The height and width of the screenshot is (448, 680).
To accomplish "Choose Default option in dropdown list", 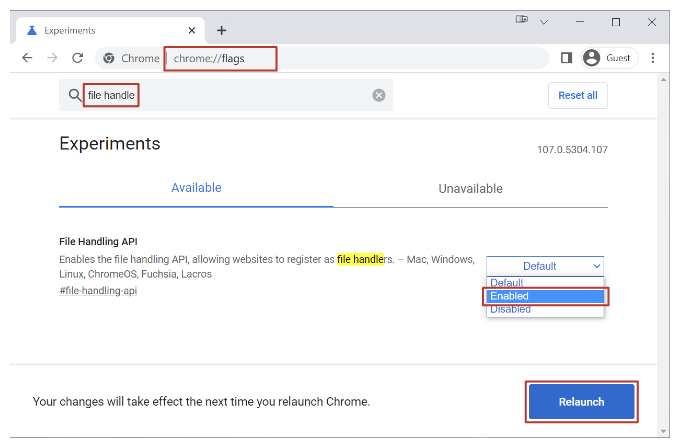I will 545,283.
